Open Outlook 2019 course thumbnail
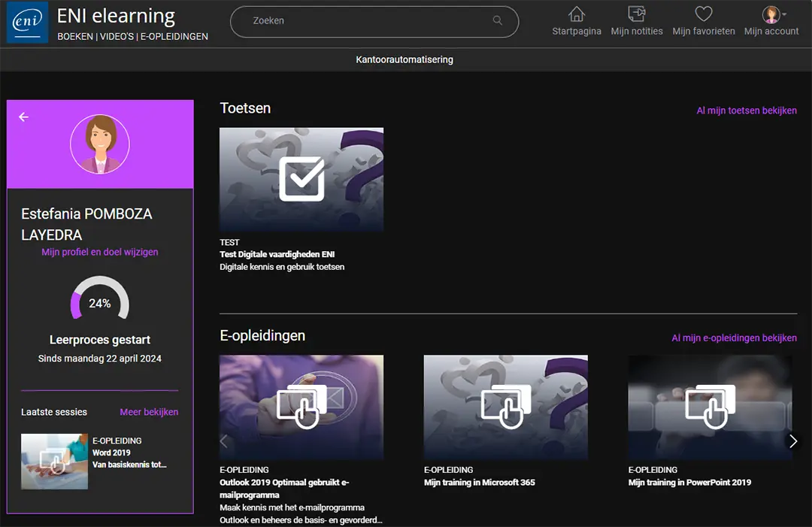This screenshot has width=812, height=527. pos(301,407)
